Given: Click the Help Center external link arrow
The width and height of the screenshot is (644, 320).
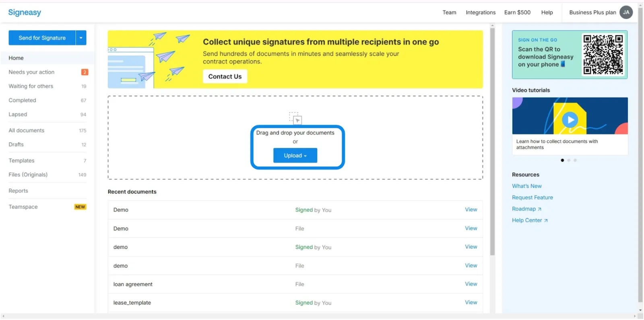Looking at the screenshot, I should [546, 220].
